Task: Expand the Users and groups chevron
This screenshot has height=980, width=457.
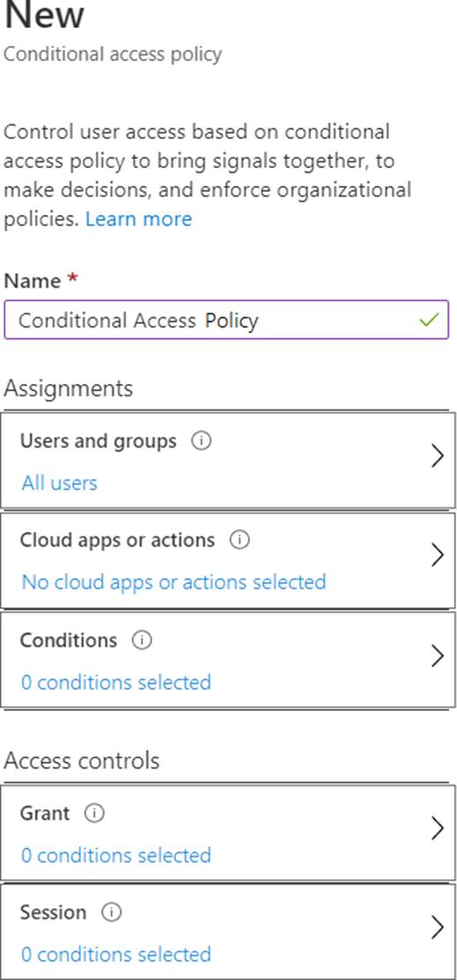Action: tap(438, 458)
